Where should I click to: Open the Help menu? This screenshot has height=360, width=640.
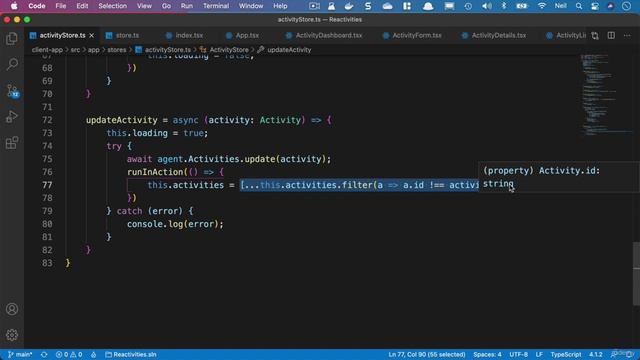pyautogui.click(x=280, y=6)
